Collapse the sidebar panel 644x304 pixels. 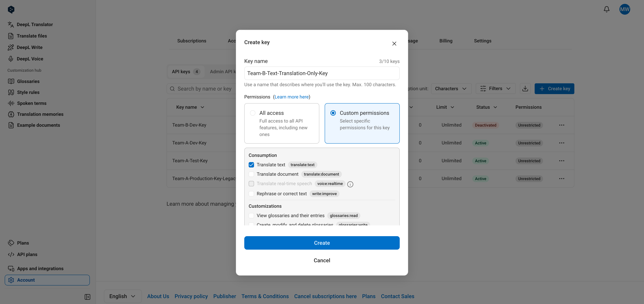[x=87, y=297]
